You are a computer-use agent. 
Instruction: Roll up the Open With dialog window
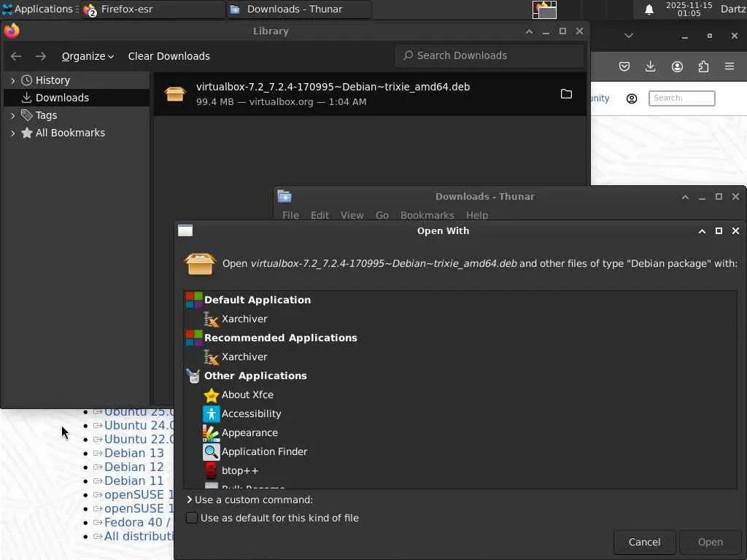click(x=702, y=231)
